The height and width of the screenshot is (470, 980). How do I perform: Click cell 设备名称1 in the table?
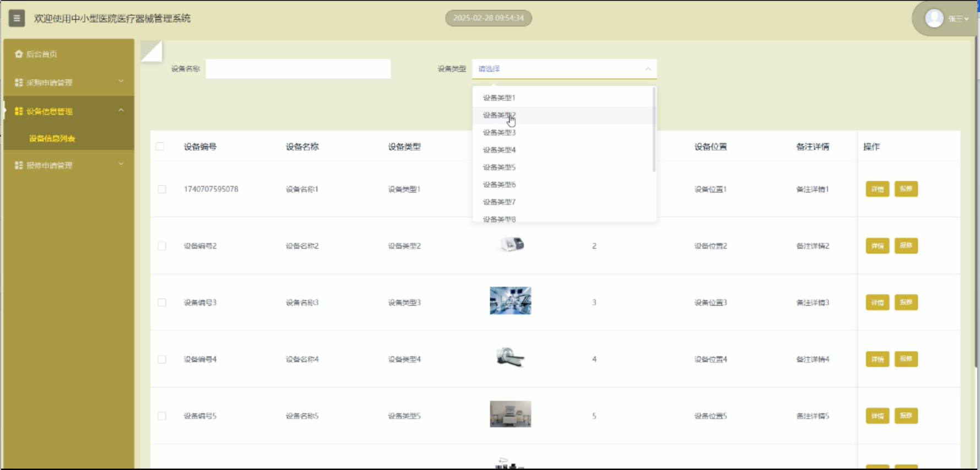[x=302, y=190]
